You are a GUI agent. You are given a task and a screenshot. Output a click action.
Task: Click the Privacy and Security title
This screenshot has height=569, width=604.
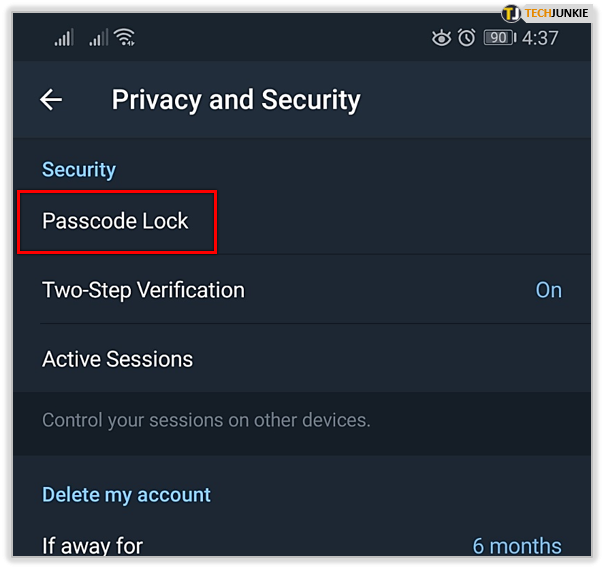pyautogui.click(x=236, y=100)
